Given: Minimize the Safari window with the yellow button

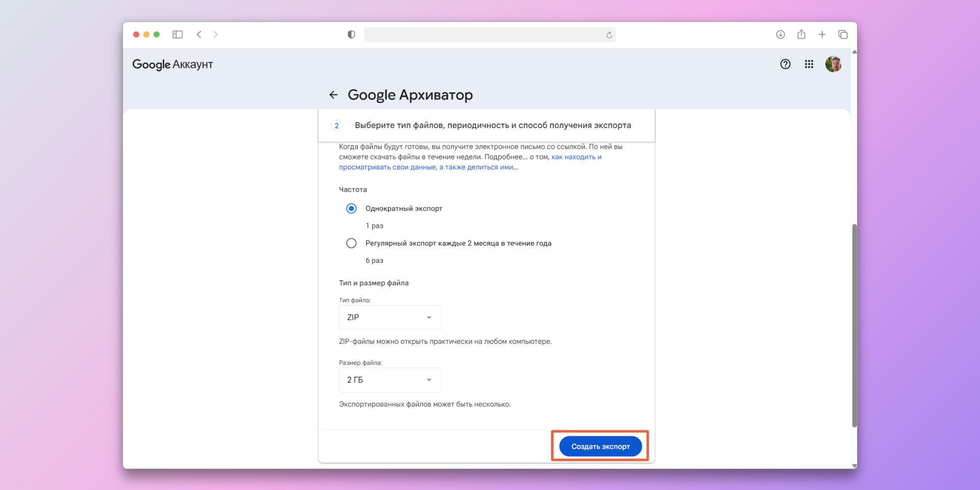Looking at the screenshot, I should click(146, 35).
